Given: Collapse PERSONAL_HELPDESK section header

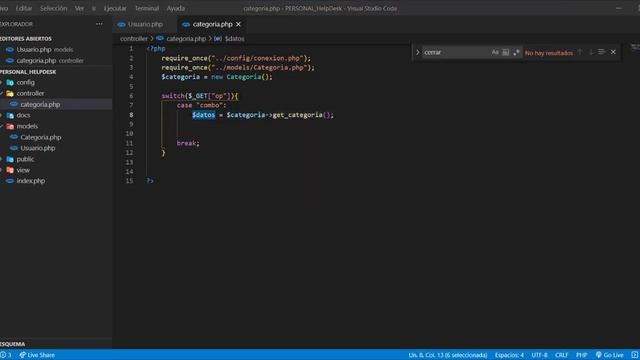Looking at the screenshot, I should pos(56,71).
